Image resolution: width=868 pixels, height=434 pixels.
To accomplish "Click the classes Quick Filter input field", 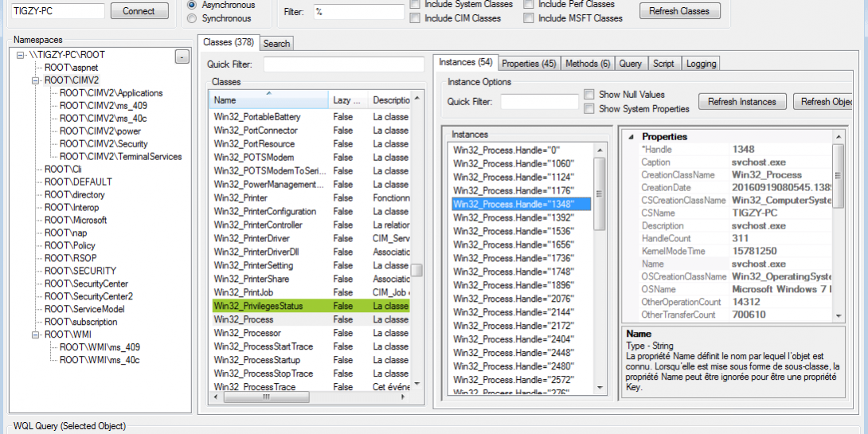I will point(343,65).
